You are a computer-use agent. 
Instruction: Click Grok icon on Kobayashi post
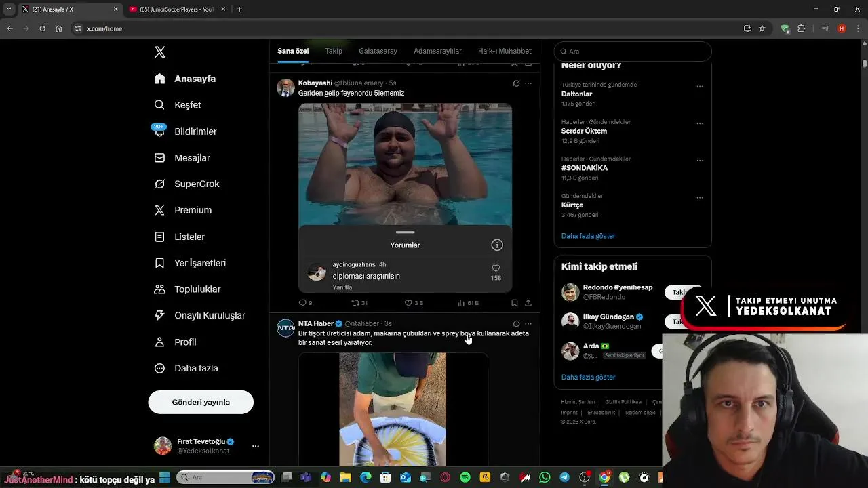coord(516,83)
